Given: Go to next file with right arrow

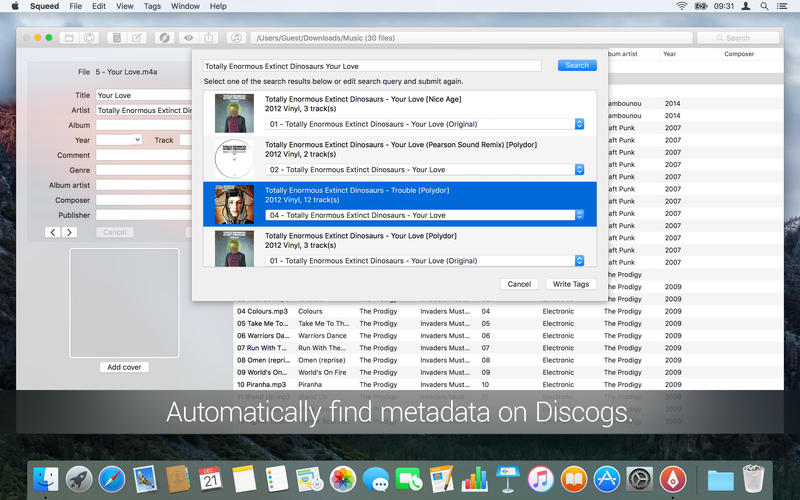Looking at the screenshot, I should 69,232.
